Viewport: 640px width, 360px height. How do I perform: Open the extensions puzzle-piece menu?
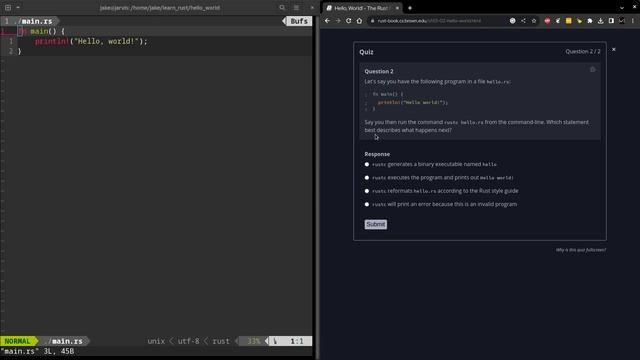[x=590, y=20]
